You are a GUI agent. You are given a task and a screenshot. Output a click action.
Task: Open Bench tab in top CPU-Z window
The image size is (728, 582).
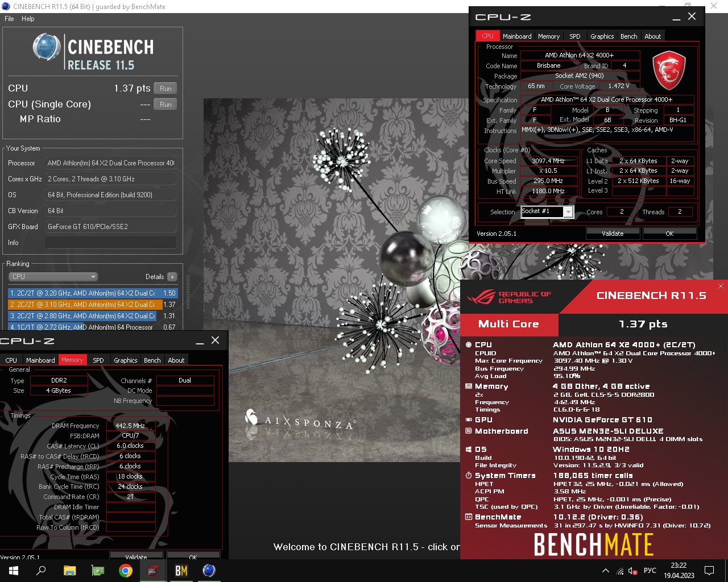click(x=628, y=36)
